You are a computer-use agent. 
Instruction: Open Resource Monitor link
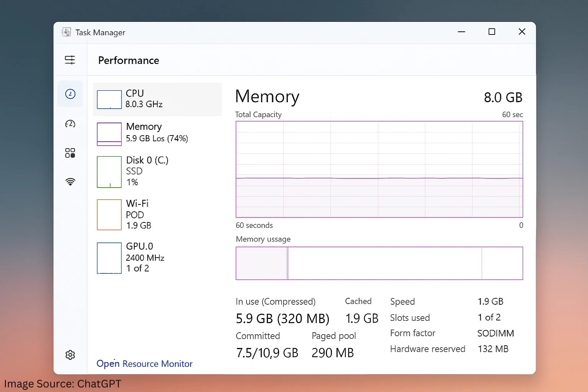(x=144, y=364)
